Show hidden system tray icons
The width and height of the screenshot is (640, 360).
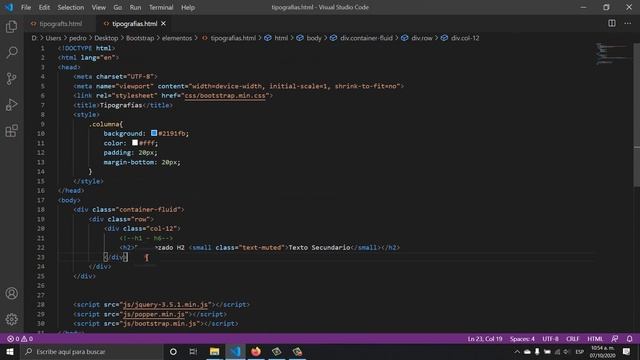point(517,351)
